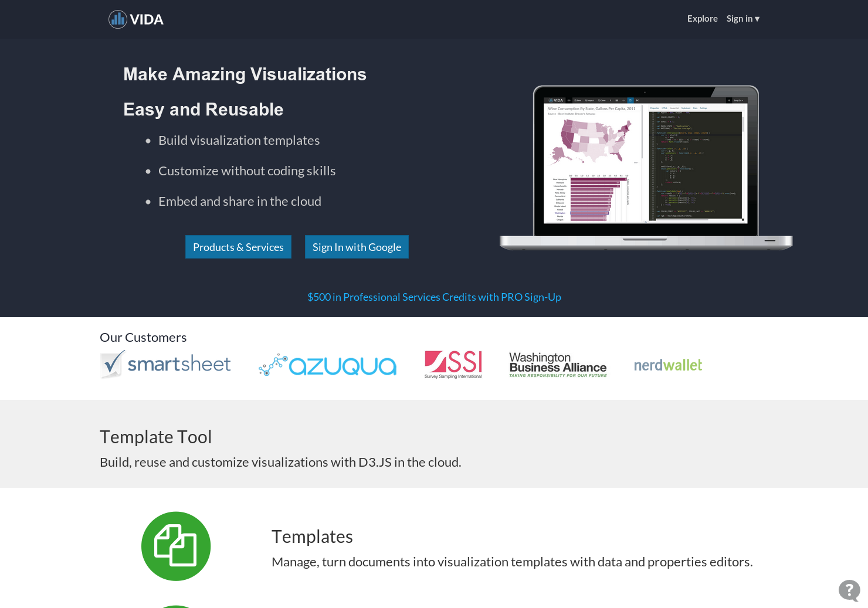Click the VIDA logo icon
This screenshot has width=868, height=608.
pos(136,19)
